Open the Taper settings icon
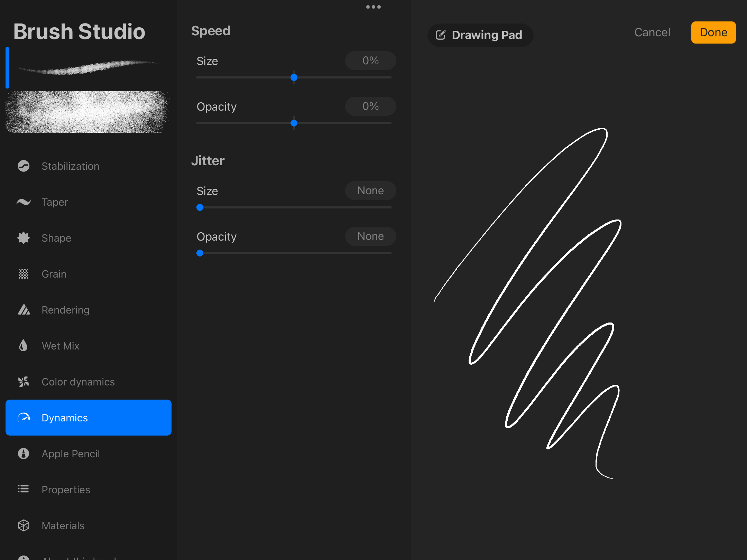 click(x=24, y=202)
